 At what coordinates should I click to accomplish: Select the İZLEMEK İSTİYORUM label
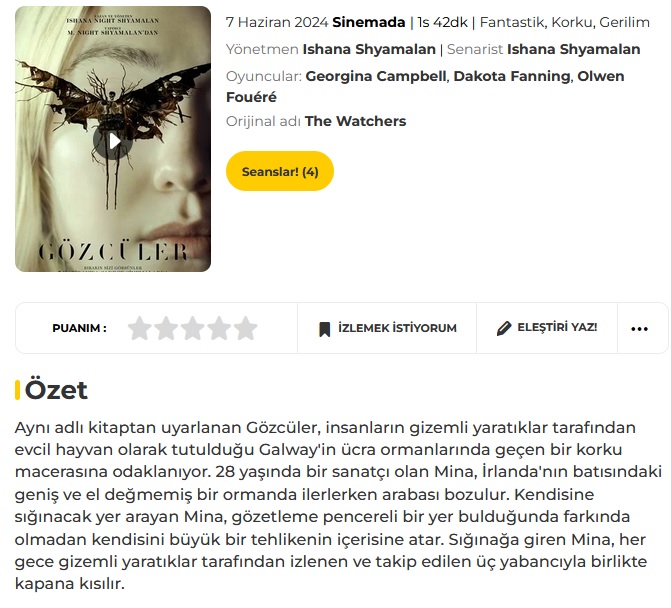click(397, 328)
